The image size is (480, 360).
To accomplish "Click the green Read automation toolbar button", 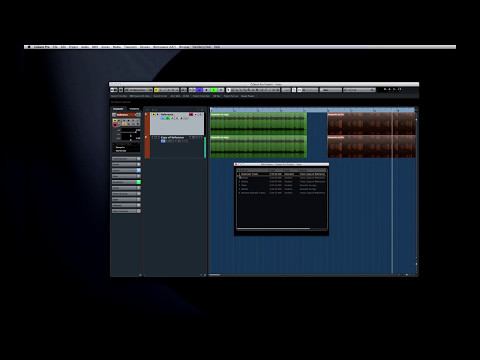I will [x=214, y=90].
